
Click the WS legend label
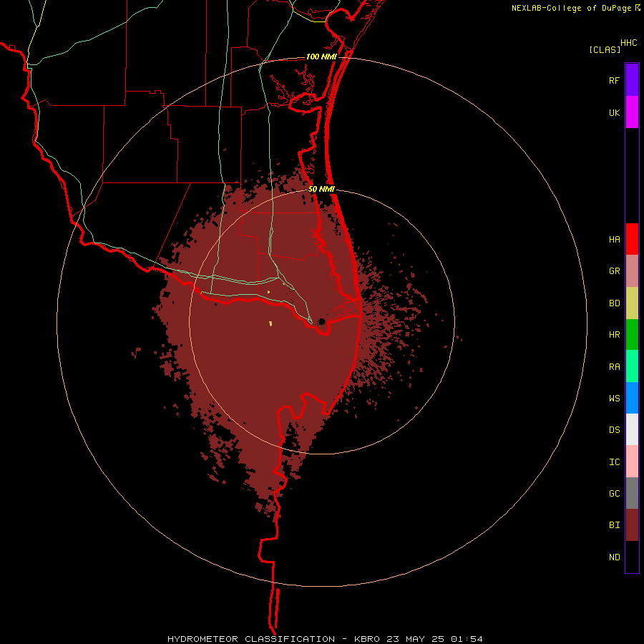tap(614, 399)
